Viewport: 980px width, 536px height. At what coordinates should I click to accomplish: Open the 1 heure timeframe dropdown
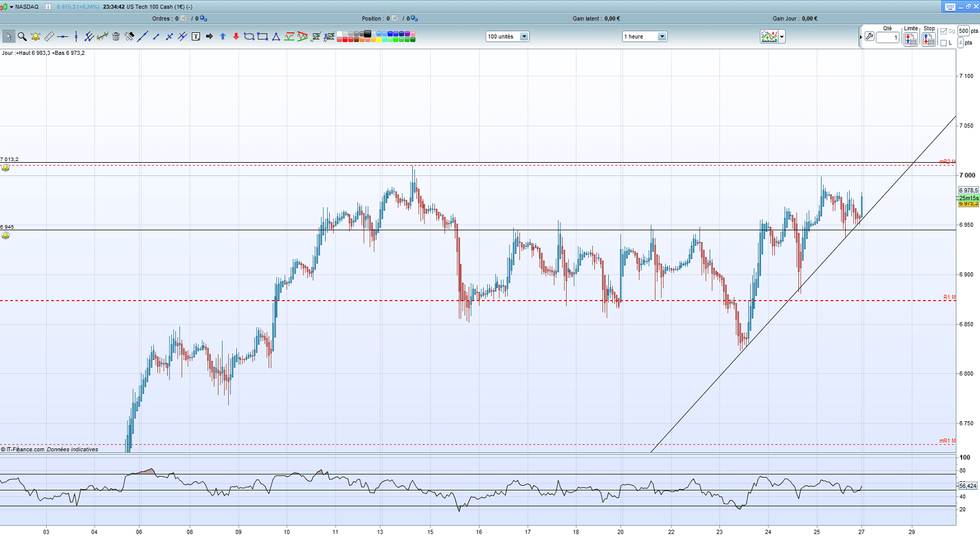coord(644,36)
